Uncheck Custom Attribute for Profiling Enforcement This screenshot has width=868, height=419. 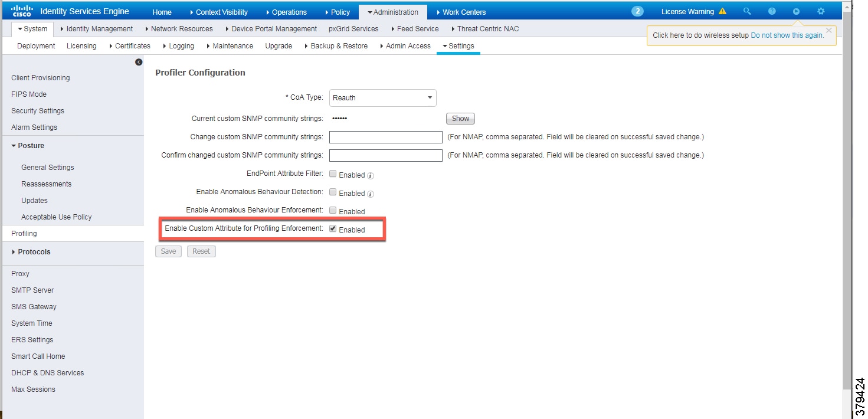click(333, 229)
